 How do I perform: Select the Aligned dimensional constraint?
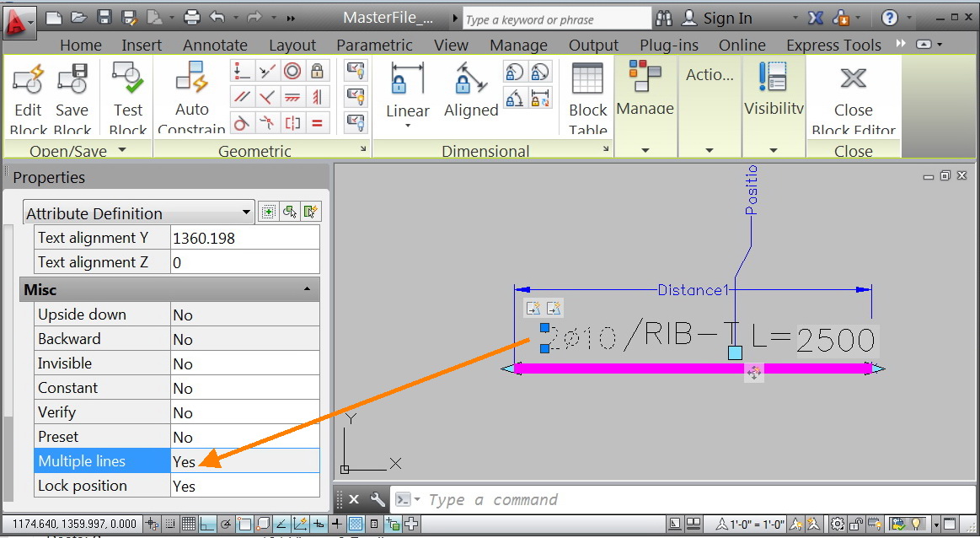pos(471,91)
